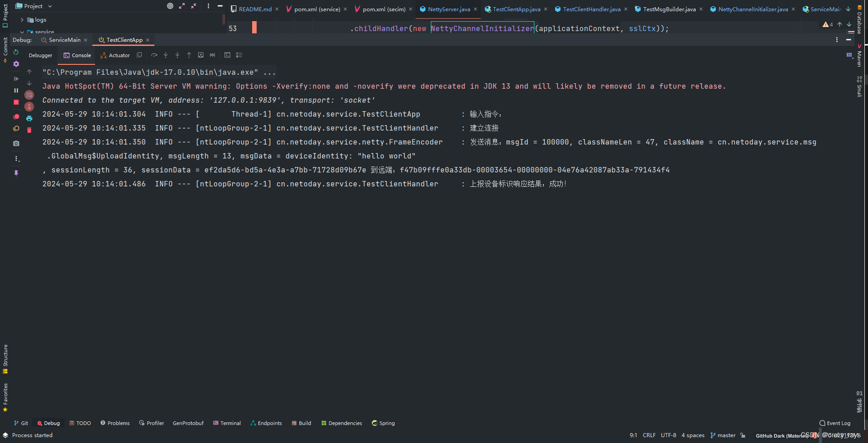Open the debug layout settings dropdown

850,55
